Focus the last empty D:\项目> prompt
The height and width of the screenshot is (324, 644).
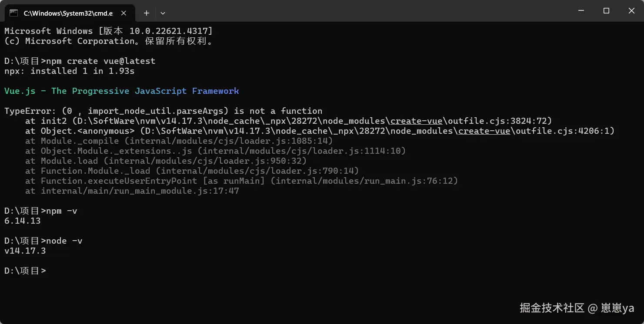coord(25,271)
